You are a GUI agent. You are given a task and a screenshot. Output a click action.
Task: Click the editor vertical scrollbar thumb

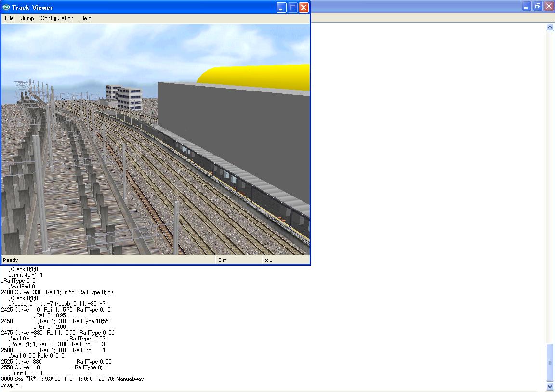pyautogui.click(x=550, y=363)
